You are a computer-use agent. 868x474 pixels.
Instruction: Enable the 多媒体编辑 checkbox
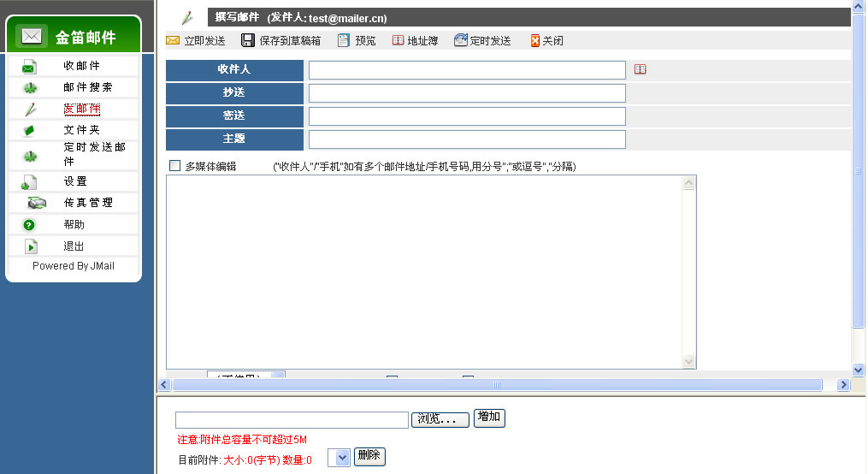tap(175, 166)
